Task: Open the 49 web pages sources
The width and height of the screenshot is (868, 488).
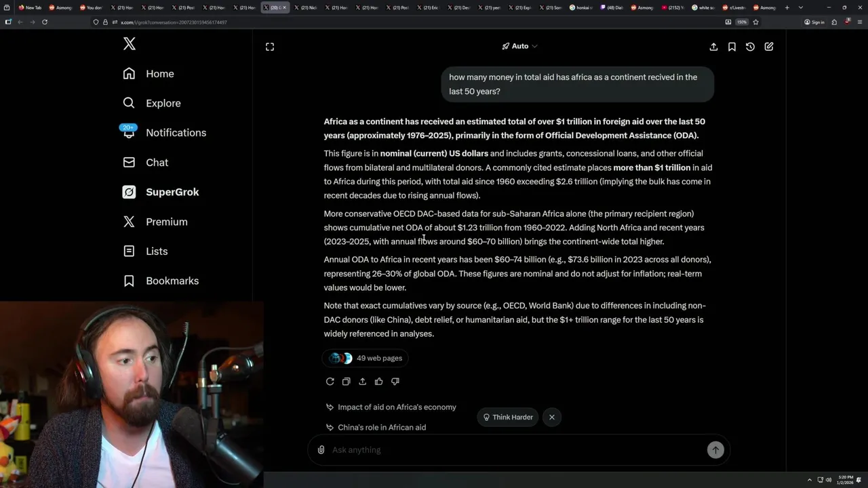Action: [x=366, y=358]
